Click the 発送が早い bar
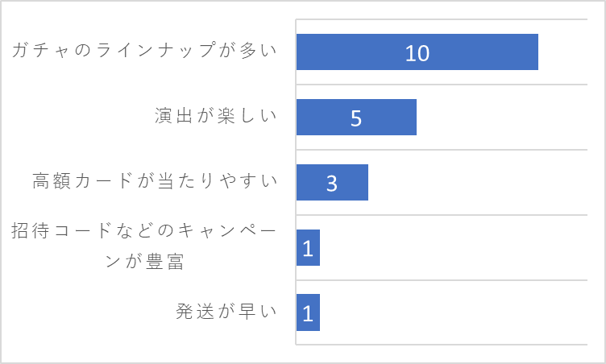 coord(308,312)
